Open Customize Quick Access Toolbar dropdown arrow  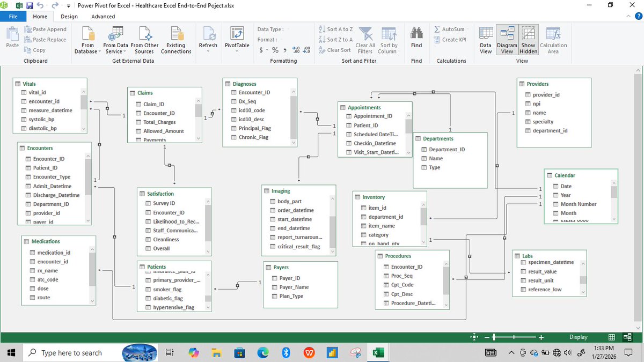(x=68, y=5)
